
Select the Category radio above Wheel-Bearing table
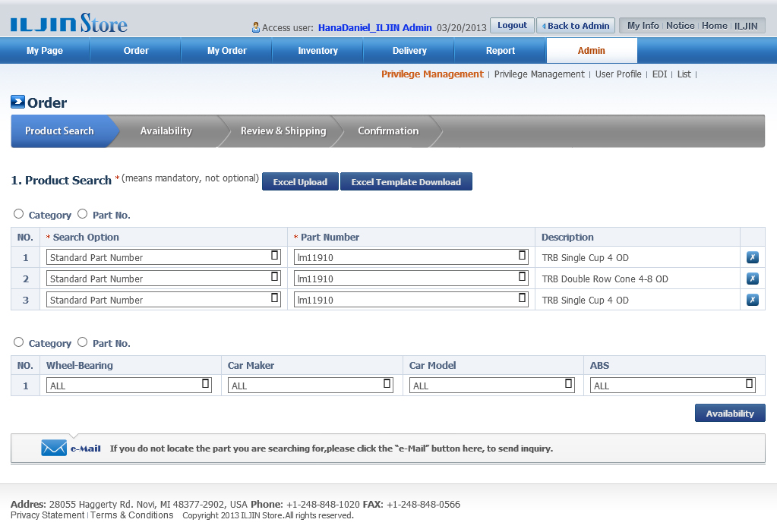tap(19, 342)
